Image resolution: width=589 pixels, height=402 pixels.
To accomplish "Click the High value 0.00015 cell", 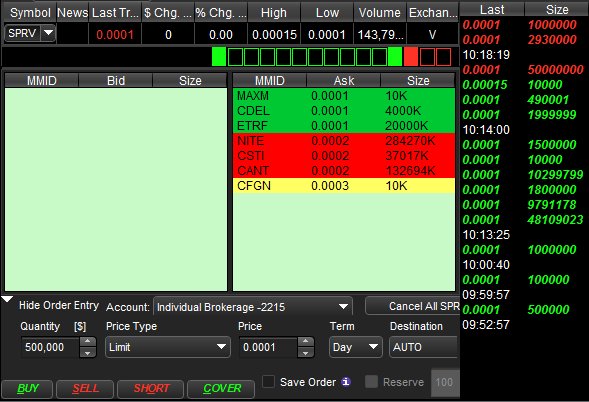I will tap(274, 35).
